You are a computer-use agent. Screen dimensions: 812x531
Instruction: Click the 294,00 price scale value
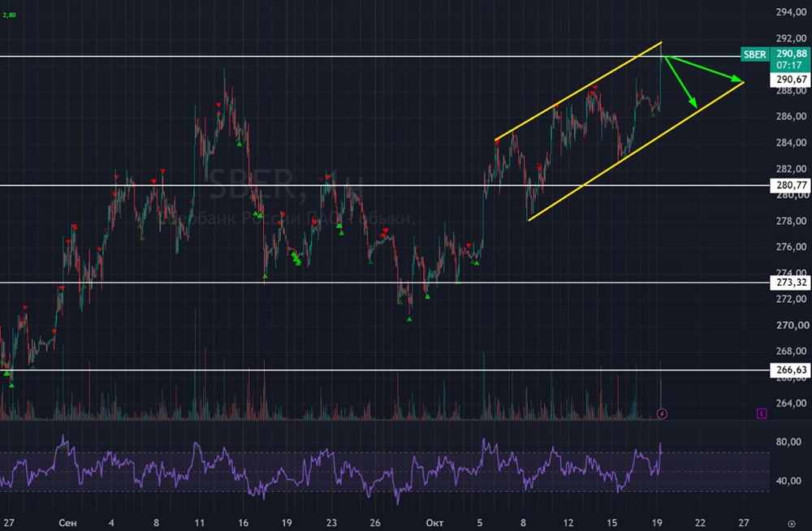[x=791, y=12]
